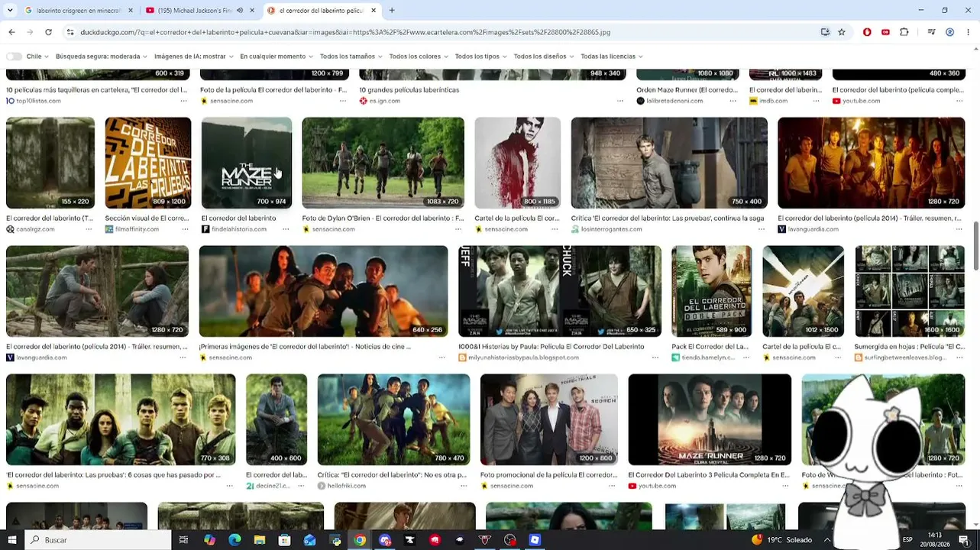The height and width of the screenshot is (550, 980).
Task: Open the Cura Mortal 1280 x 720 thumbnail
Action: (710, 419)
